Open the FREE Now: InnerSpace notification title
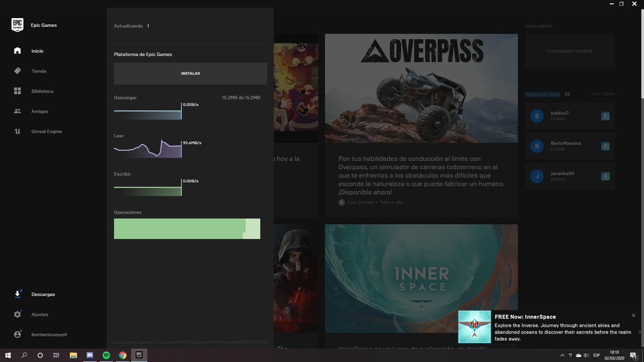644x362 pixels. pyautogui.click(x=525, y=317)
